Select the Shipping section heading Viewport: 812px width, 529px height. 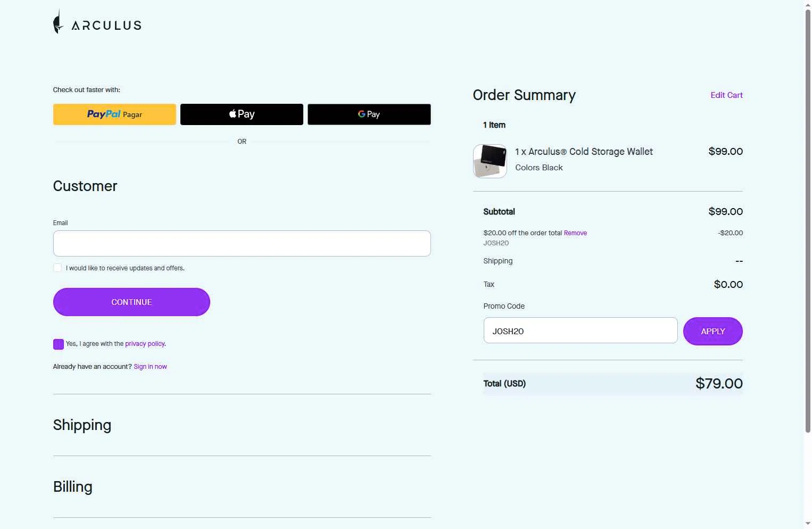pos(82,425)
